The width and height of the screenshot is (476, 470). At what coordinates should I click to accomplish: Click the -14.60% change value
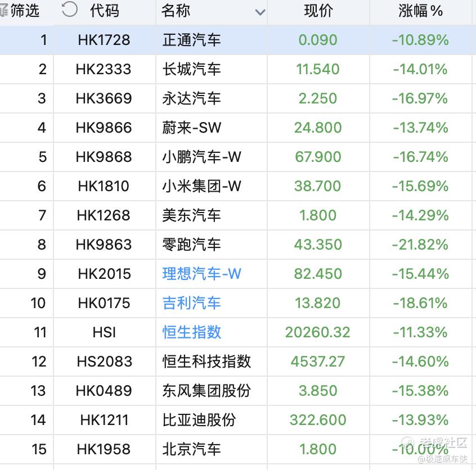click(x=420, y=361)
